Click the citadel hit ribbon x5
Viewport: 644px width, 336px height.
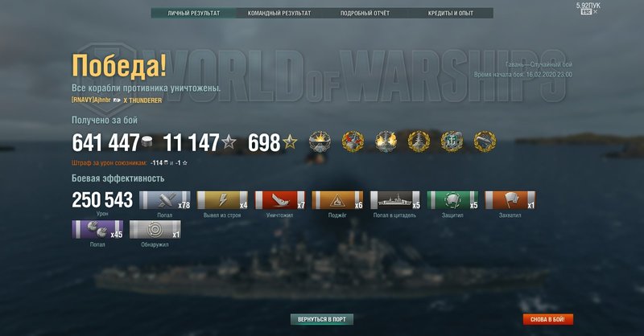coord(395,200)
